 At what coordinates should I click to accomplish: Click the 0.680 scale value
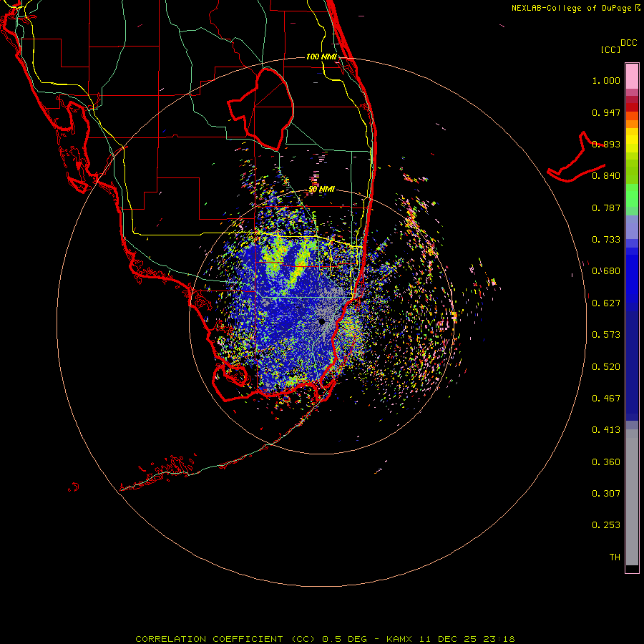pos(606,271)
